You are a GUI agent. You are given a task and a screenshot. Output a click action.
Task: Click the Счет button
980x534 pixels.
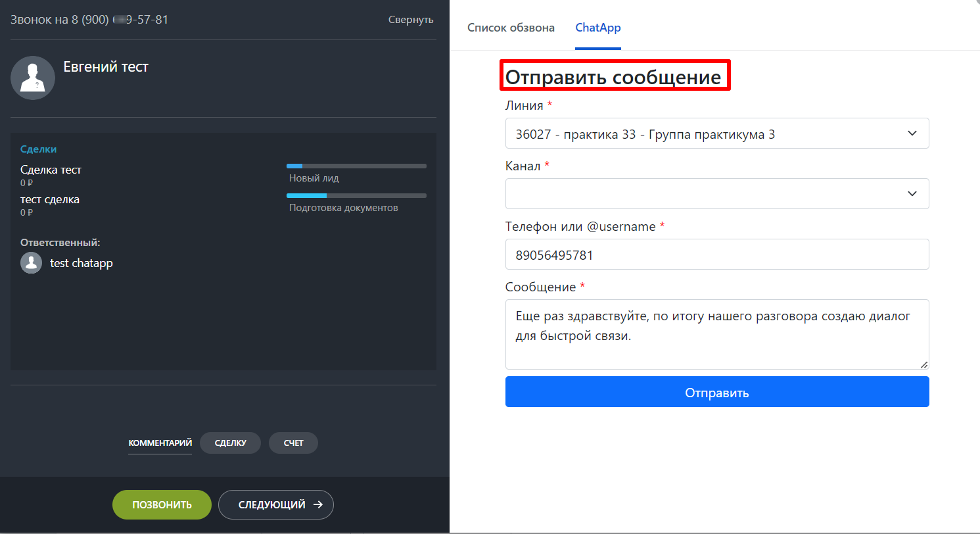[293, 443]
